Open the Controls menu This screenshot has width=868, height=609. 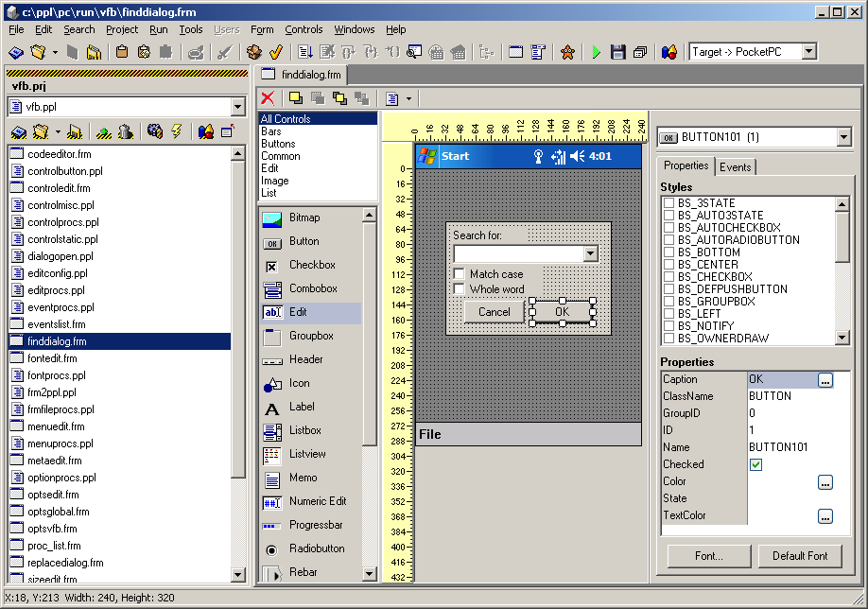(304, 29)
